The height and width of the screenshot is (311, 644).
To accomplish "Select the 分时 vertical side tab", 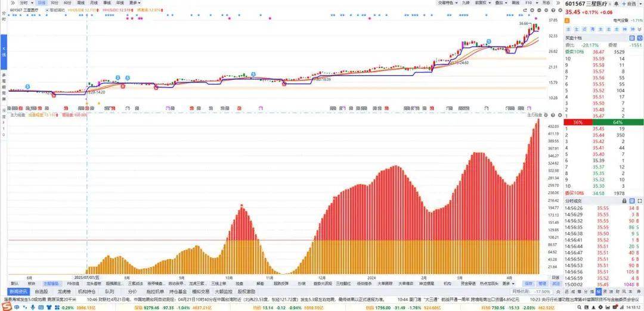I will point(4,17).
